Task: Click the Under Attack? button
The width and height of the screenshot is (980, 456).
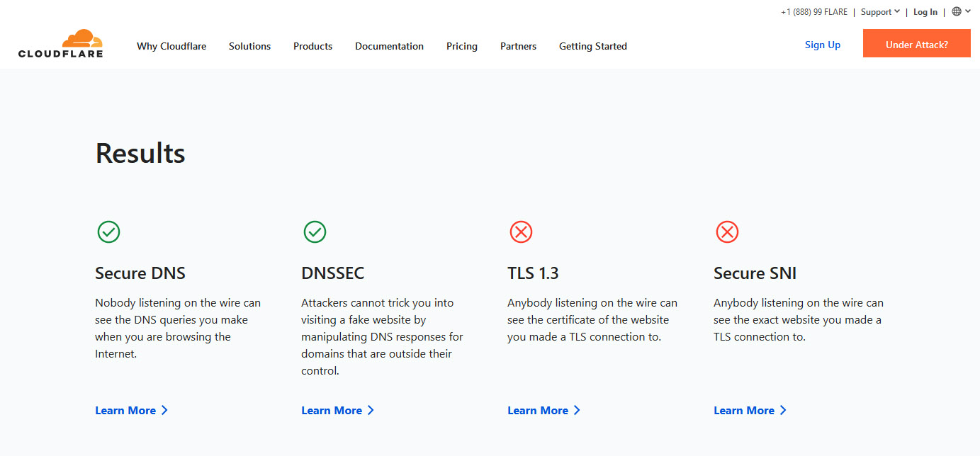Action: [x=916, y=44]
